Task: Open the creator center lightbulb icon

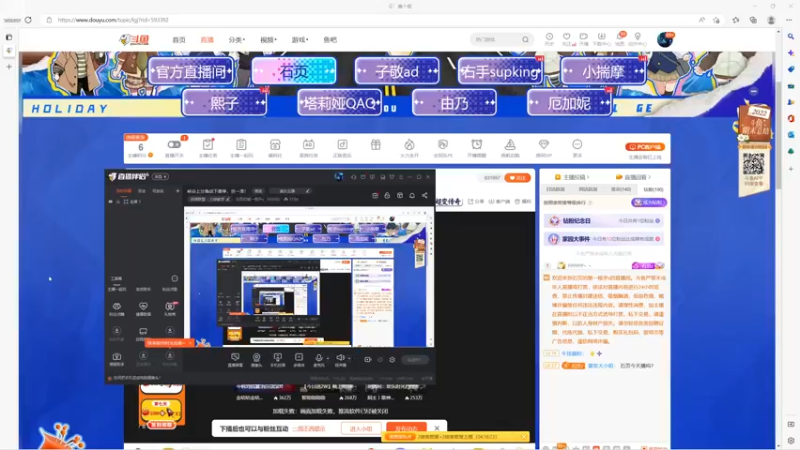Action: pos(638,37)
